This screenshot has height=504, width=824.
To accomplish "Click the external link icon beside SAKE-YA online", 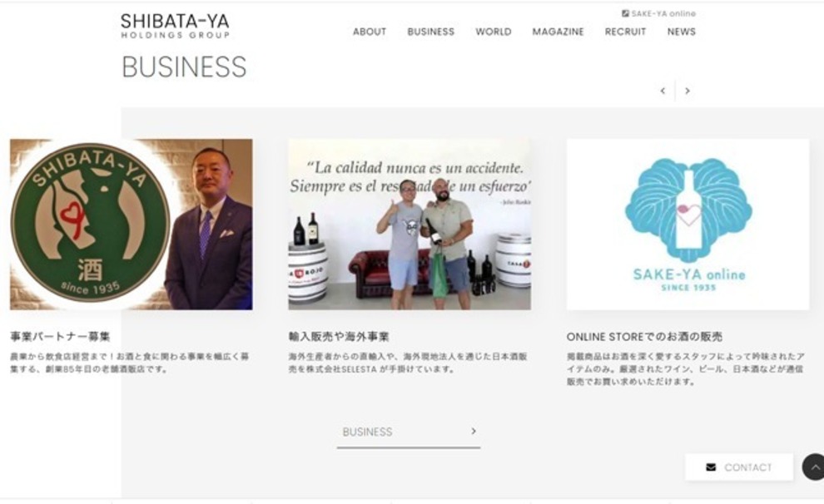I will point(625,13).
